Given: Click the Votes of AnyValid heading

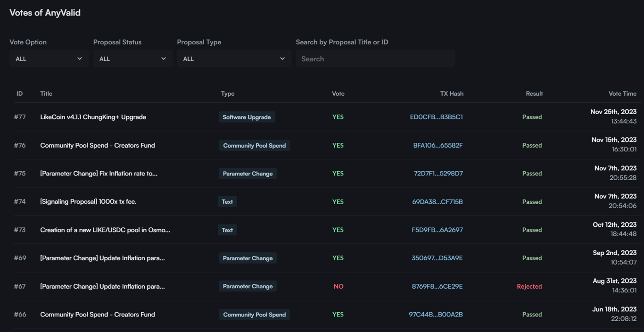Looking at the screenshot, I should pyautogui.click(x=45, y=13).
